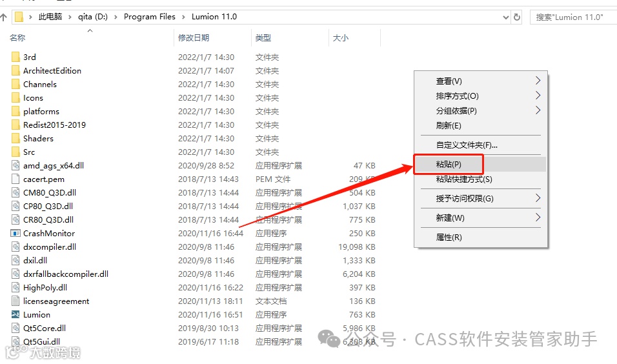Viewport: 617px width, 364px height.
Task: Sort by the 大小 column header
Action: [341, 38]
